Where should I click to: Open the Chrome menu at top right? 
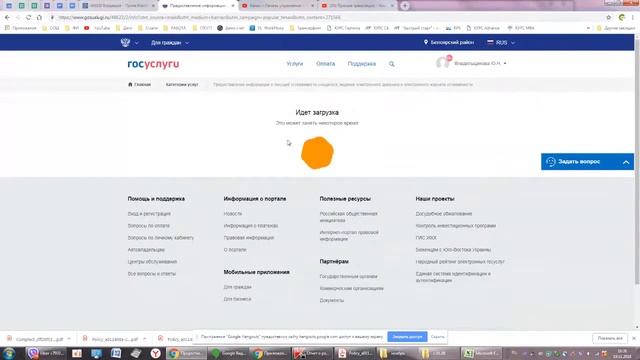pyautogui.click(x=633, y=17)
